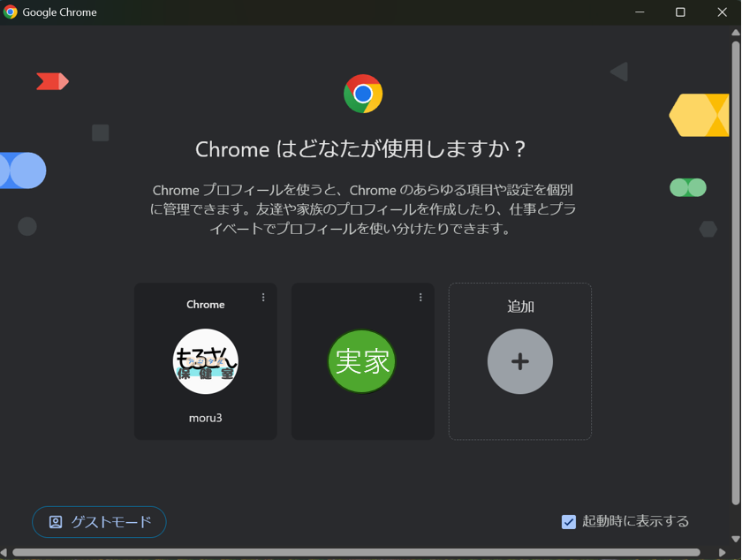
Task: Click the moru3 profile name text
Action: (x=205, y=418)
